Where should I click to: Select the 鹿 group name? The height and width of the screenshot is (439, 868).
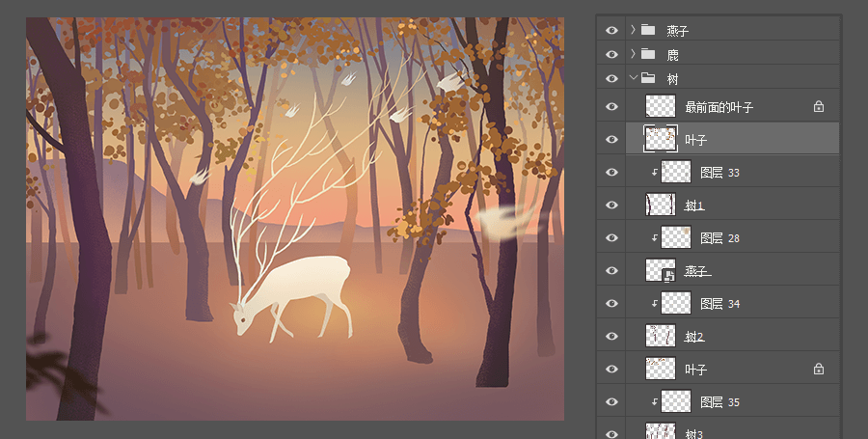point(672,55)
